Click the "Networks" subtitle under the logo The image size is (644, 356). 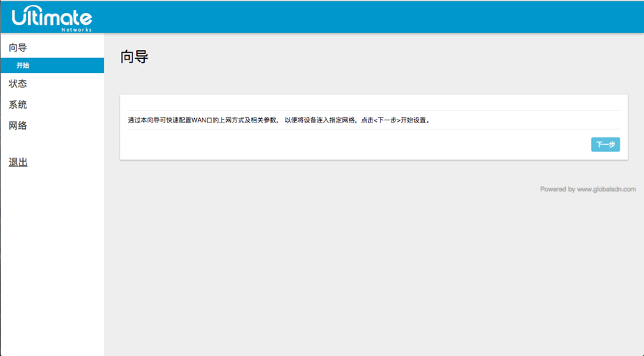(x=77, y=30)
